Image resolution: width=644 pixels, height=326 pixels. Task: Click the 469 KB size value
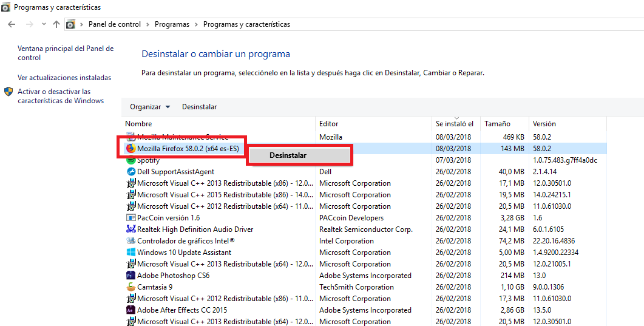click(x=514, y=137)
